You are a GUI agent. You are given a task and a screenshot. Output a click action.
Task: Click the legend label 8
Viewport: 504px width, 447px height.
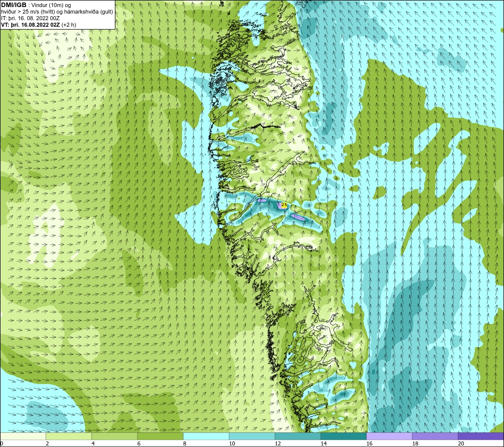(x=185, y=444)
